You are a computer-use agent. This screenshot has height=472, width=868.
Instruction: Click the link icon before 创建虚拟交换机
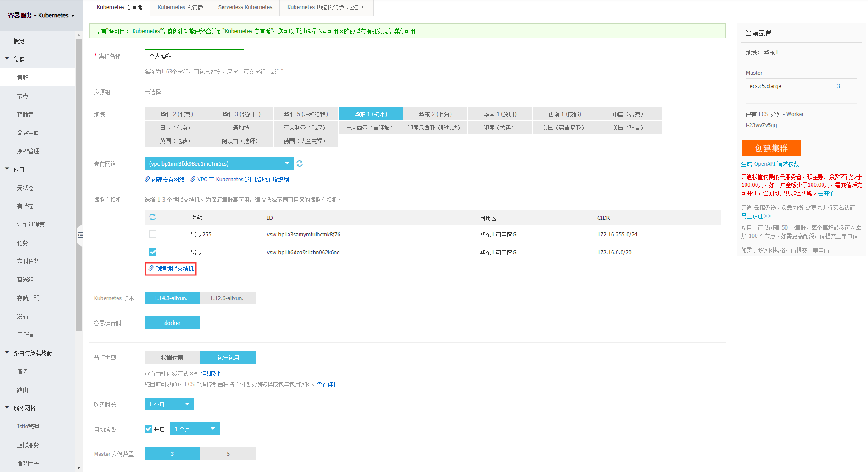(x=151, y=269)
